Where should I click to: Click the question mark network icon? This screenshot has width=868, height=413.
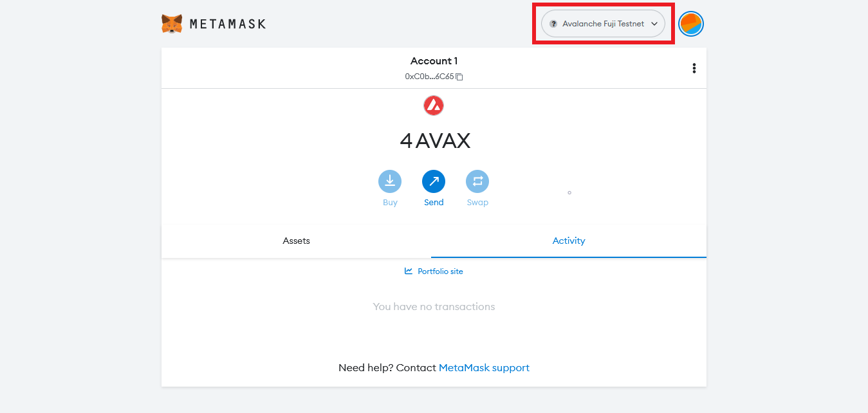[x=553, y=24]
